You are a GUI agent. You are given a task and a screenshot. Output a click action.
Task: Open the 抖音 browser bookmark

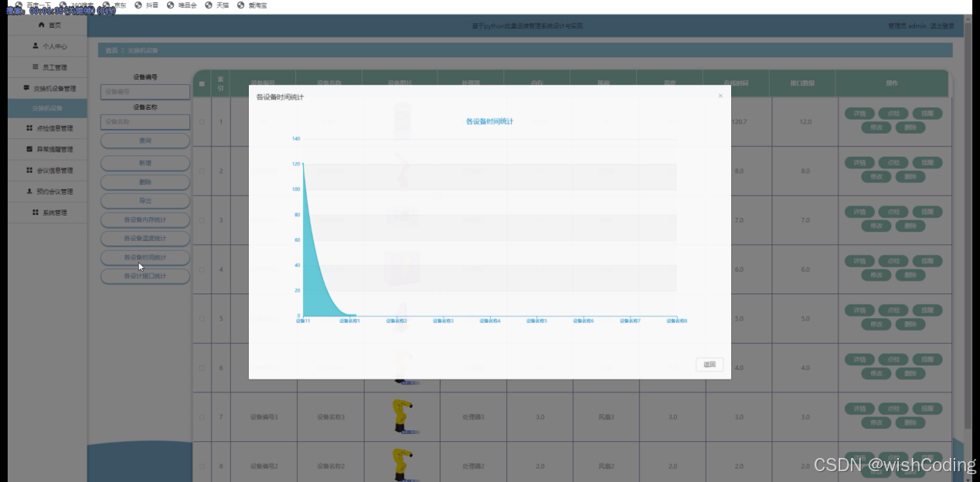click(x=146, y=5)
